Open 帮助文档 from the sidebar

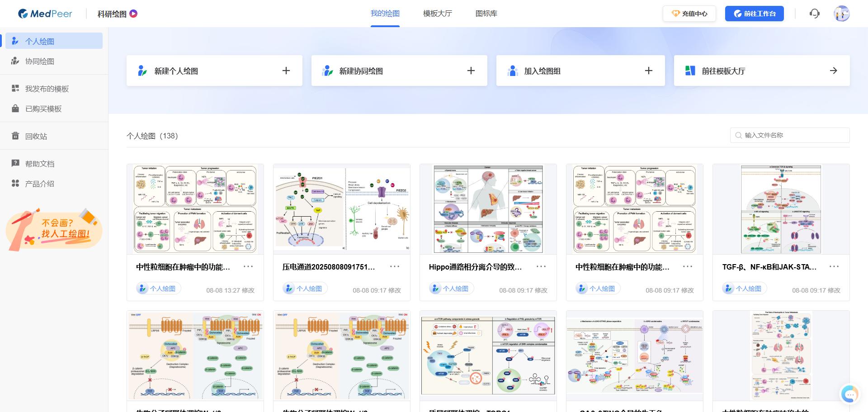tap(40, 163)
